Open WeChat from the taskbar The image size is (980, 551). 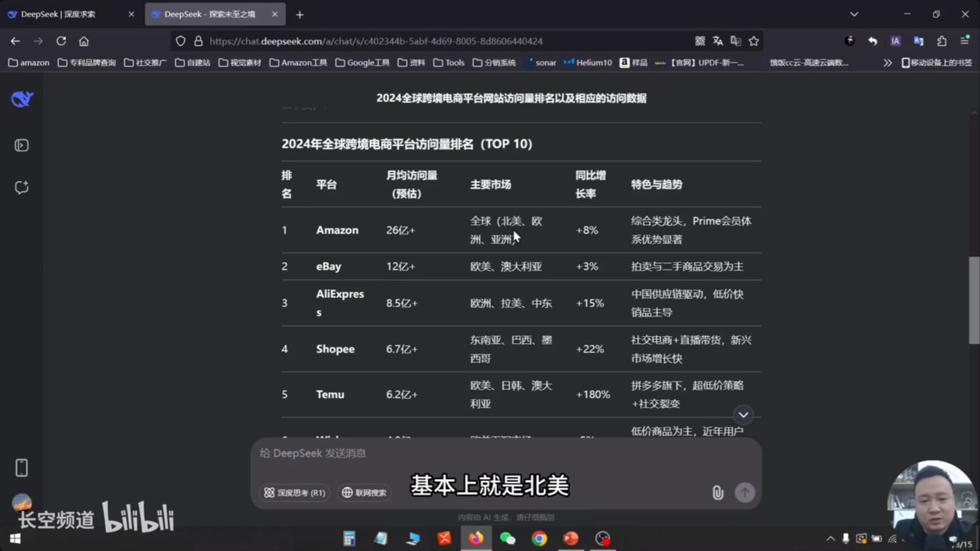click(x=507, y=539)
